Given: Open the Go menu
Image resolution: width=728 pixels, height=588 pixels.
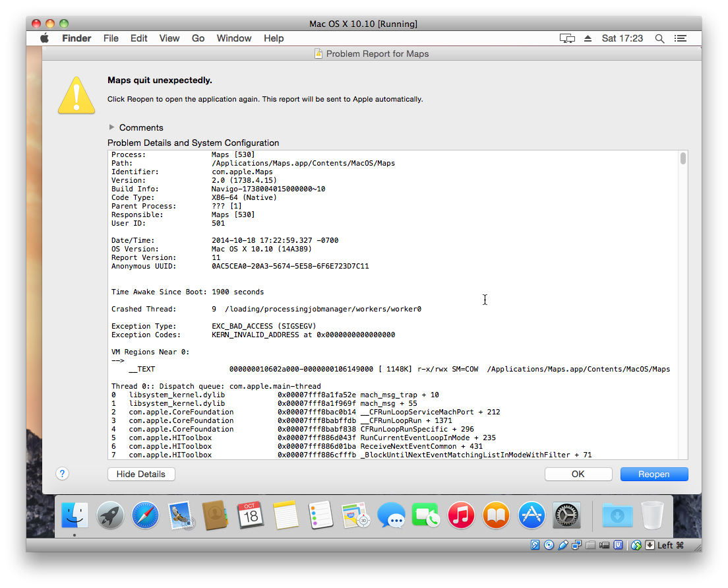Looking at the screenshot, I should (x=198, y=38).
